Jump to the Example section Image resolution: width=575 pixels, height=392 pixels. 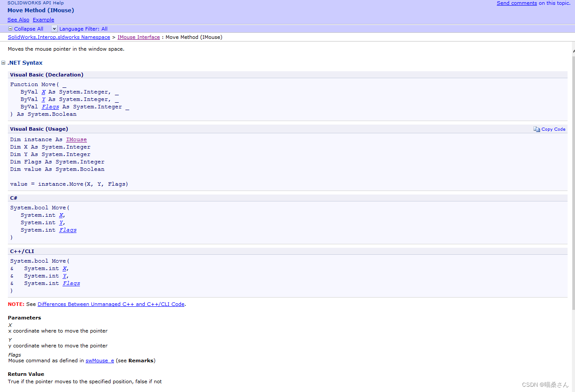pyautogui.click(x=43, y=20)
